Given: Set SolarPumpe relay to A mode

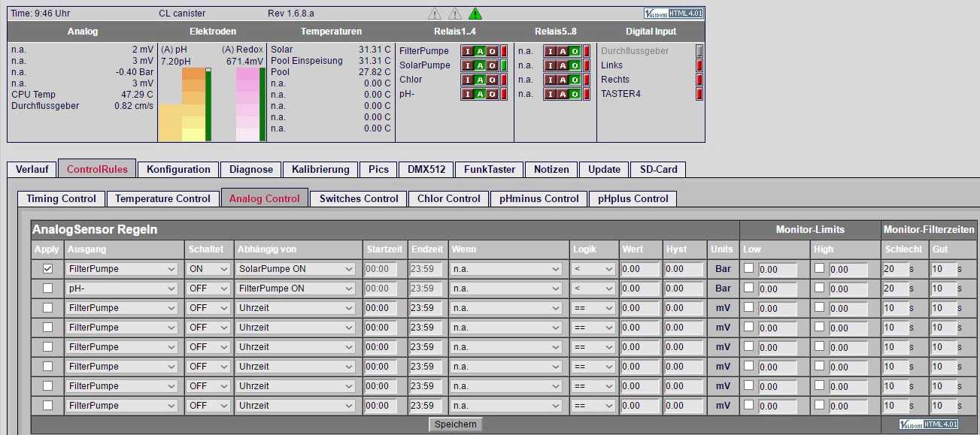Looking at the screenshot, I should (480, 65).
